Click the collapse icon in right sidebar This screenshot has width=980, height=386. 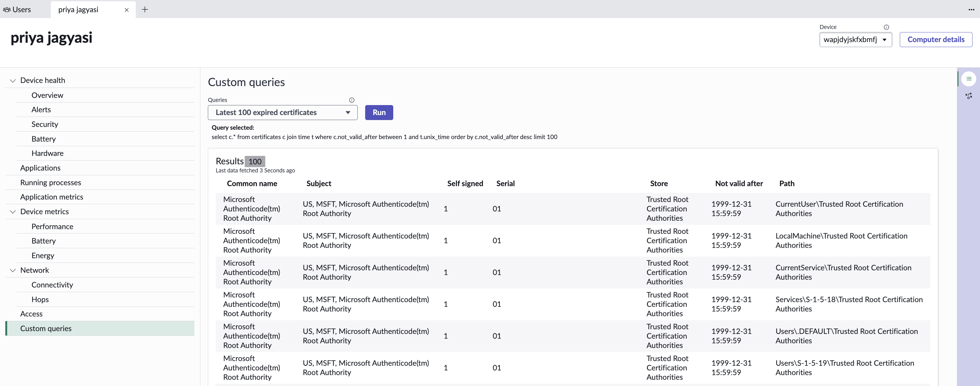968,96
